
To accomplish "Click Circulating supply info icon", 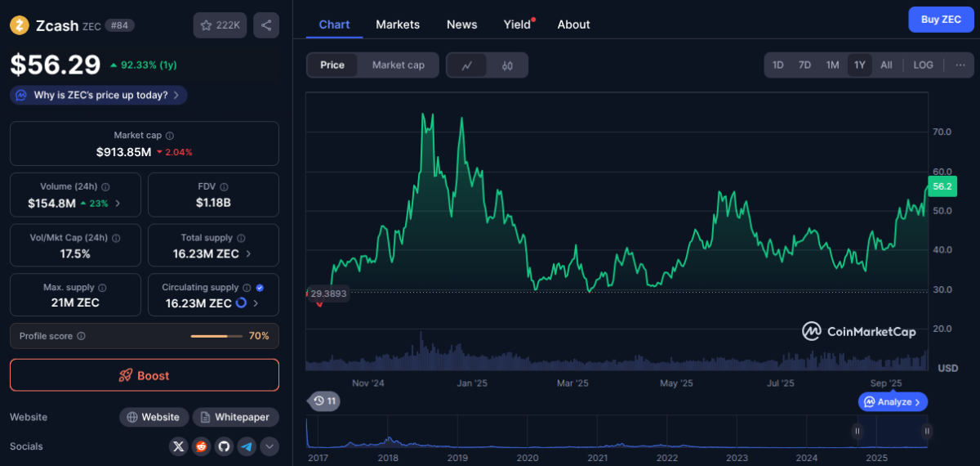I will [247, 288].
